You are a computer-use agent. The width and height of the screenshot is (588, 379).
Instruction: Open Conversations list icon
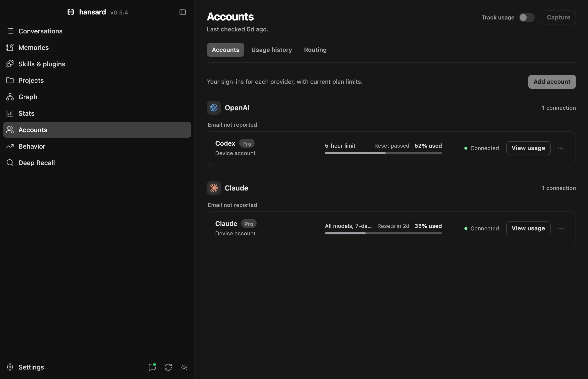[10, 31]
